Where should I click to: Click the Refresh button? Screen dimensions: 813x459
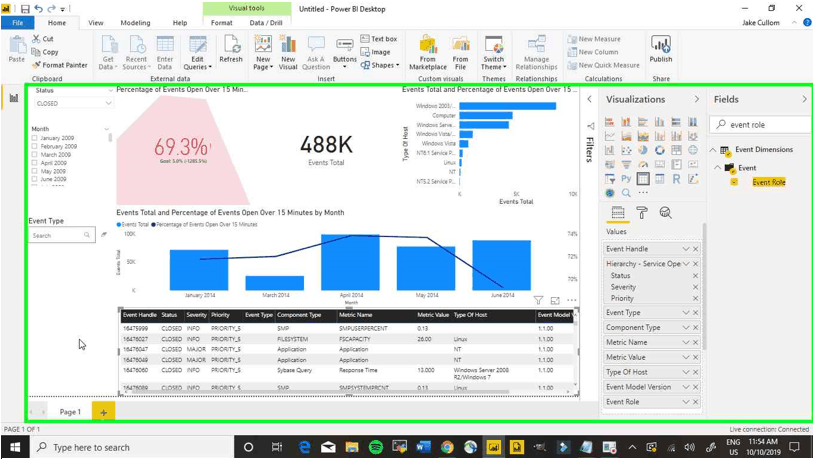231,50
